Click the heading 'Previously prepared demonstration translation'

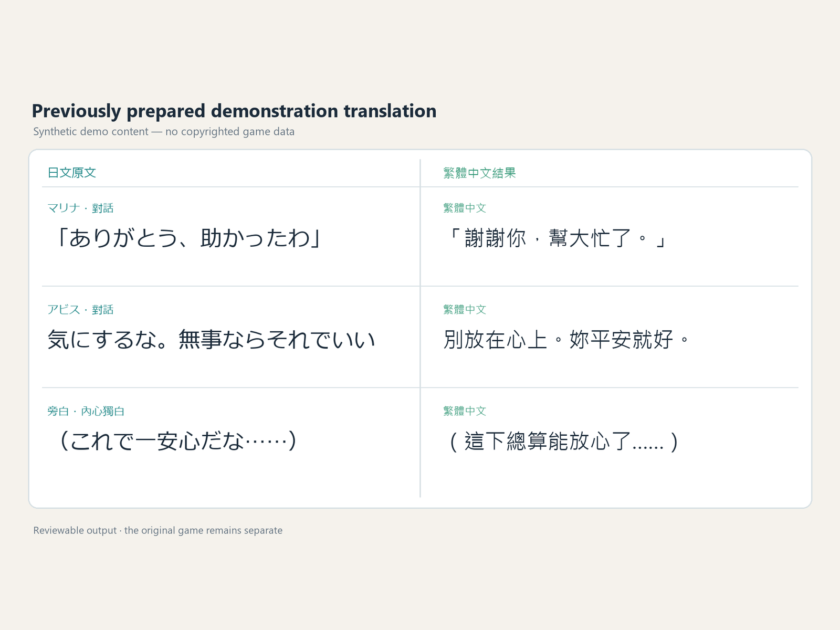pyautogui.click(x=234, y=111)
